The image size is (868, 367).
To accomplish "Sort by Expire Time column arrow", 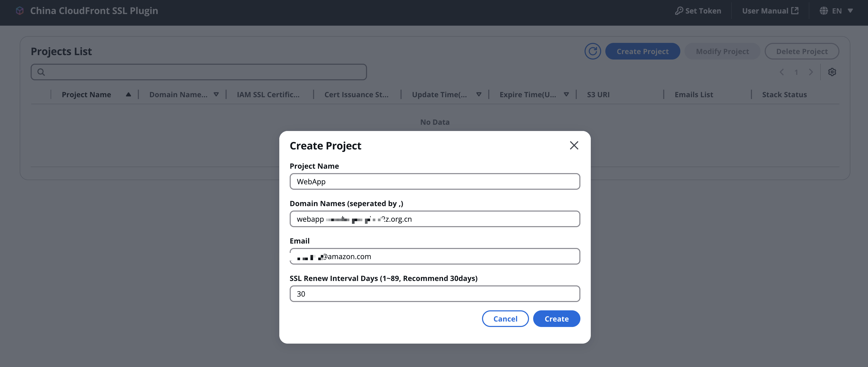I will pos(566,94).
